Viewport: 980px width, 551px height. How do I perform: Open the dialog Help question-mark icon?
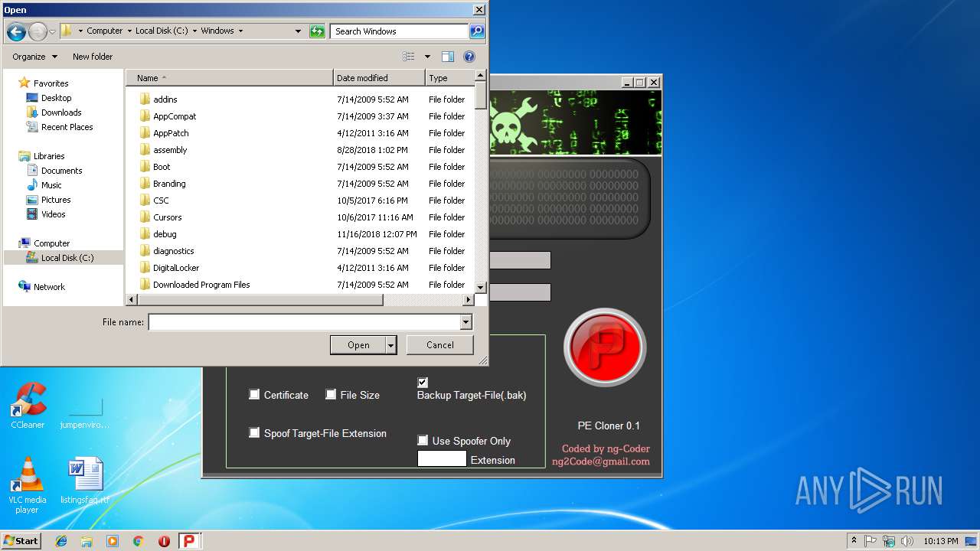[469, 57]
